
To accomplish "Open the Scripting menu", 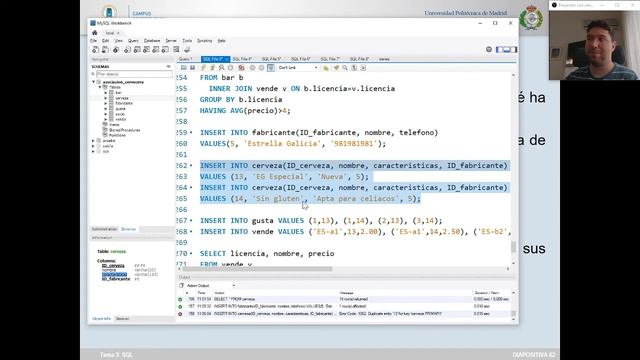I will point(204,41).
